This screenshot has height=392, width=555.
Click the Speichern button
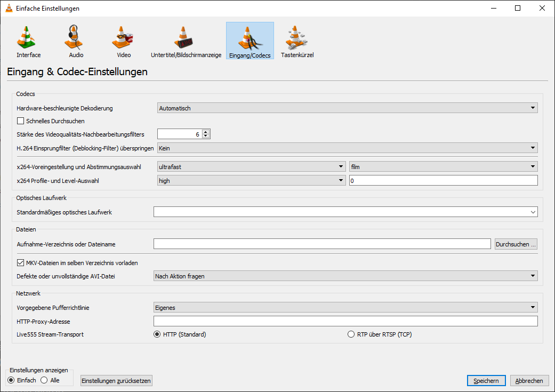pyautogui.click(x=486, y=380)
